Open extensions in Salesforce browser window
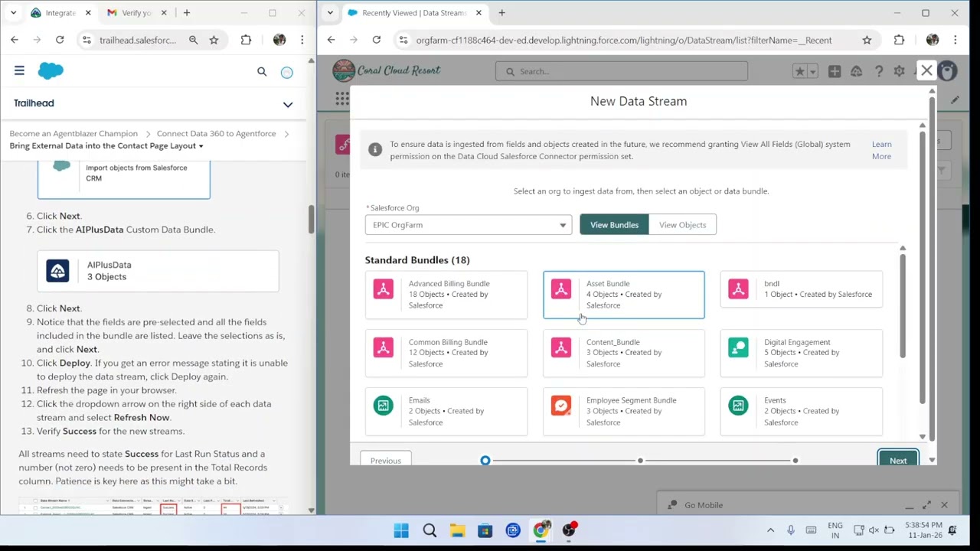980x551 pixels. click(x=899, y=40)
